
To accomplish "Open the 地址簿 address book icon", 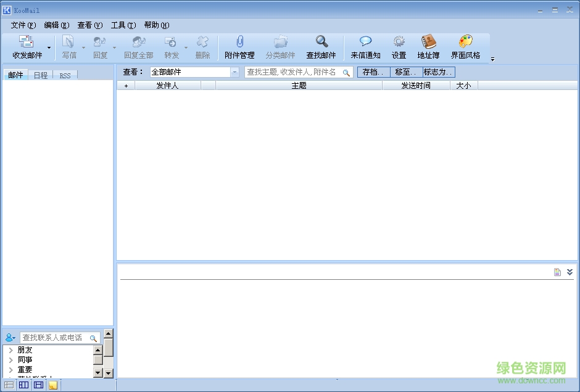I will tap(429, 46).
